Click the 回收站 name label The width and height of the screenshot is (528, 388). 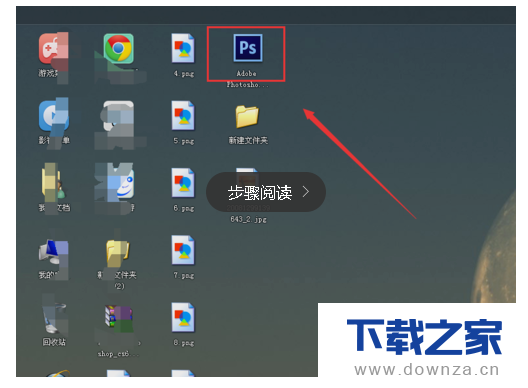pos(54,342)
